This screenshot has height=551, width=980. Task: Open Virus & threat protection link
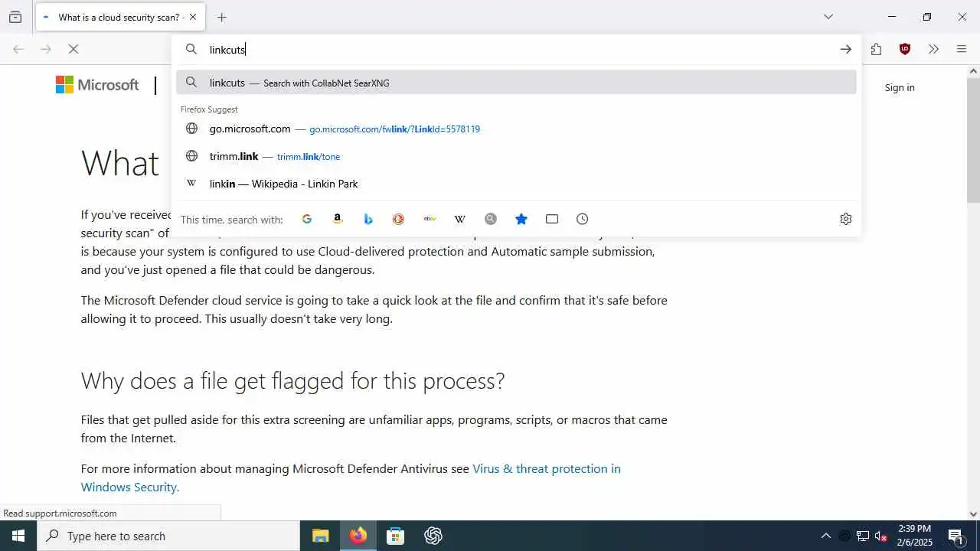click(x=351, y=478)
